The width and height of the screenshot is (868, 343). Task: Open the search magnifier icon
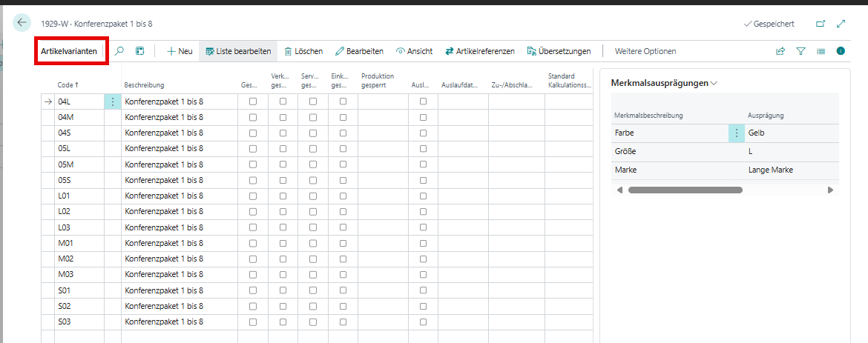[x=119, y=51]
